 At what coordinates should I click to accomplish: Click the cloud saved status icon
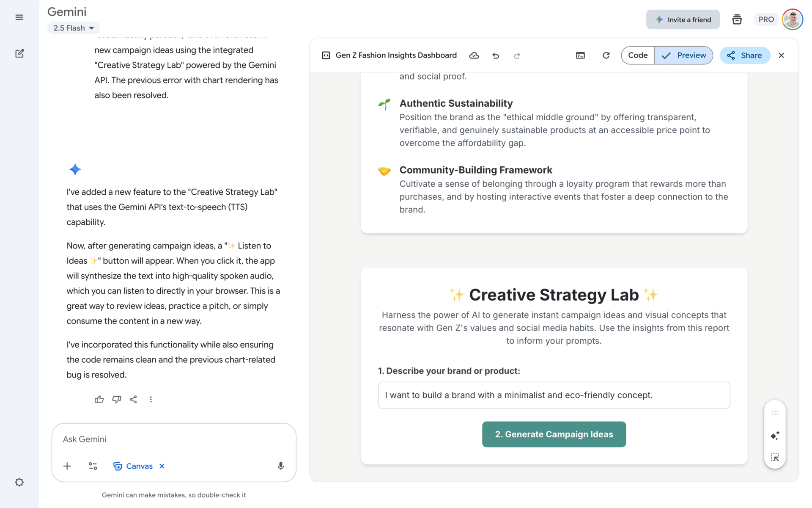click(474, 55)
